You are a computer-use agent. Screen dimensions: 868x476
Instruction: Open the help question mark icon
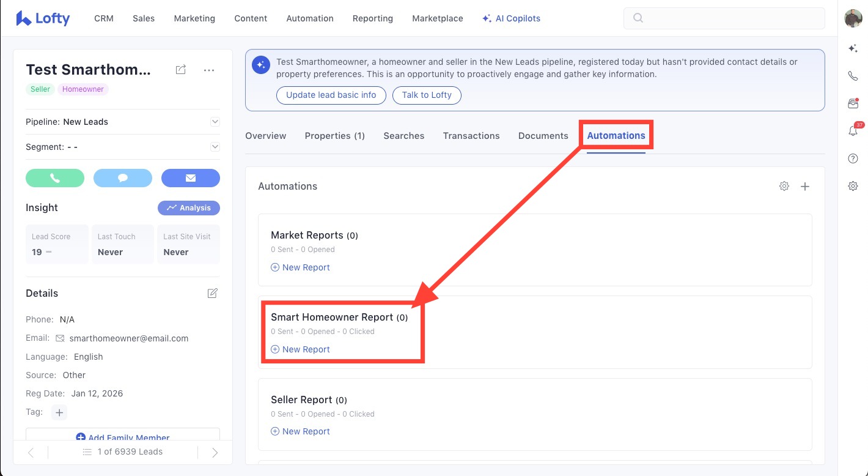[853, 158]
